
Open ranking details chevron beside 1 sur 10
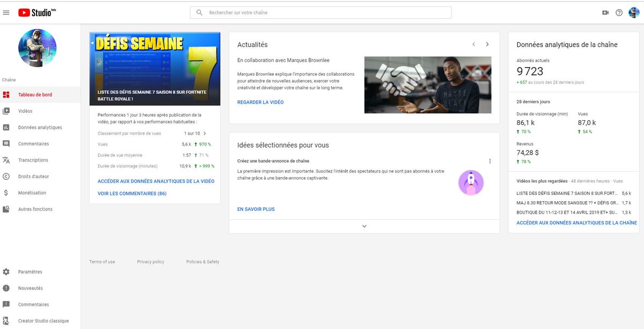[205, 133]
